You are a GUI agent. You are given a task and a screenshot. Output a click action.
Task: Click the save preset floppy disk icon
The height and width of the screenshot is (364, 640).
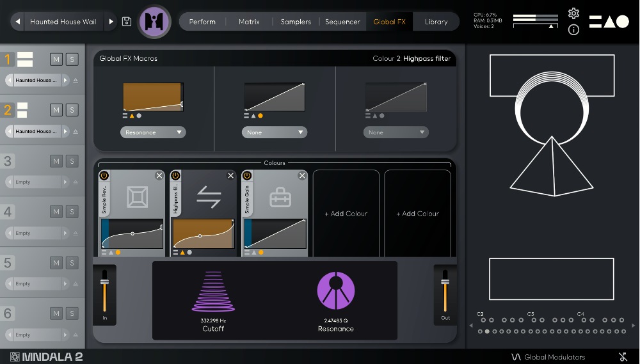[127, 22]
